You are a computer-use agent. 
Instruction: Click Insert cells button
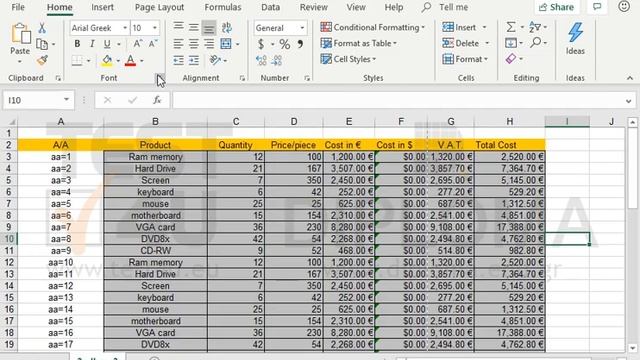[x=460, y=27]
